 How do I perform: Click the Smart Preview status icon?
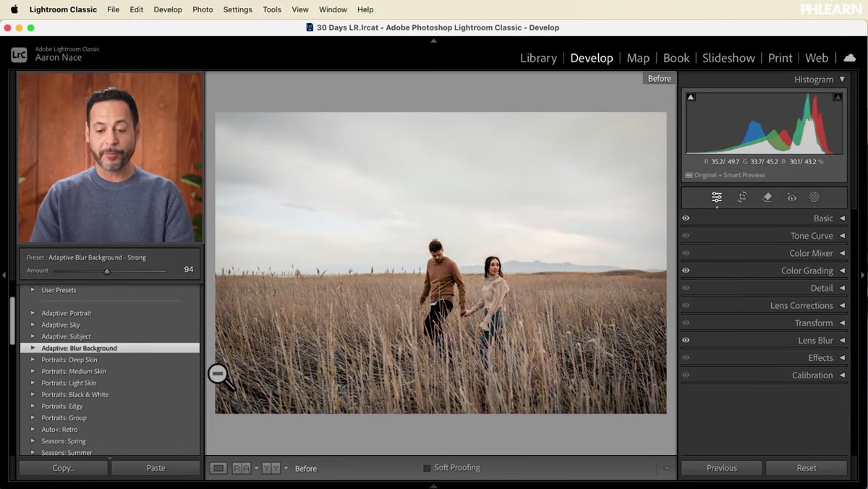689,175
